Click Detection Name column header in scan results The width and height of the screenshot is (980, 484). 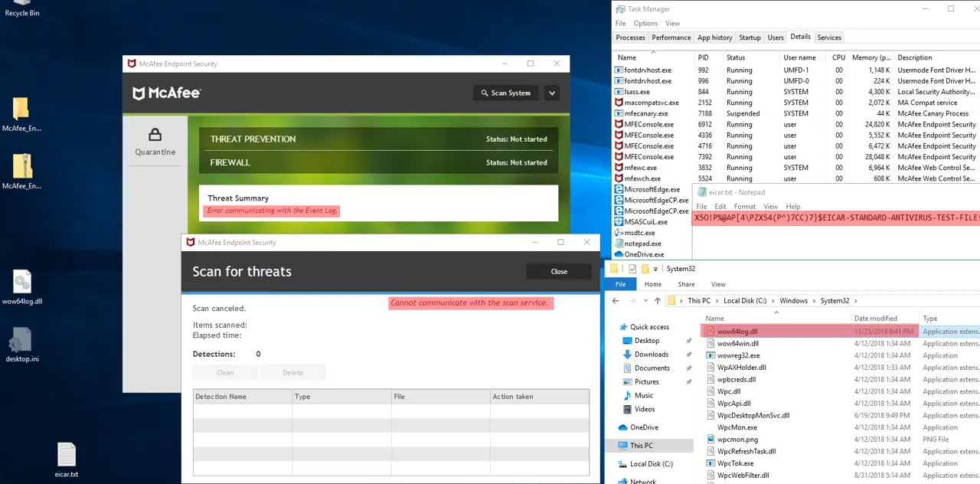pos(243,397)
